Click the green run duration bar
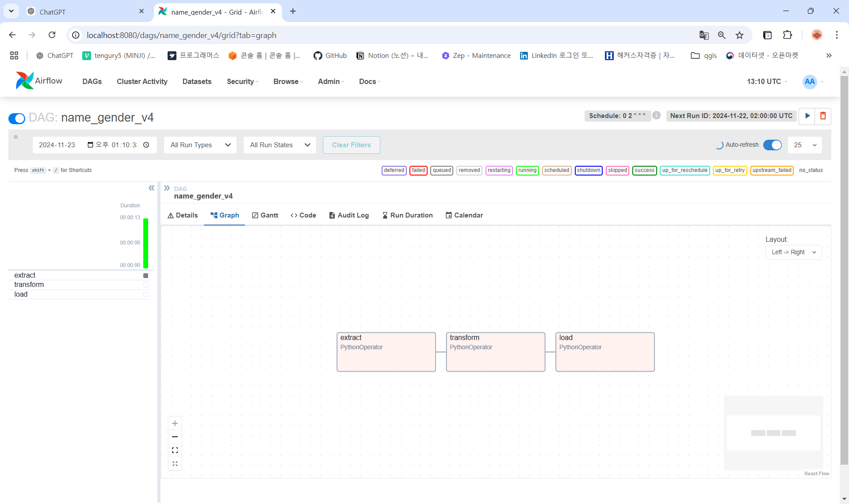The image size is (849, 504). [x=145, y=243]
